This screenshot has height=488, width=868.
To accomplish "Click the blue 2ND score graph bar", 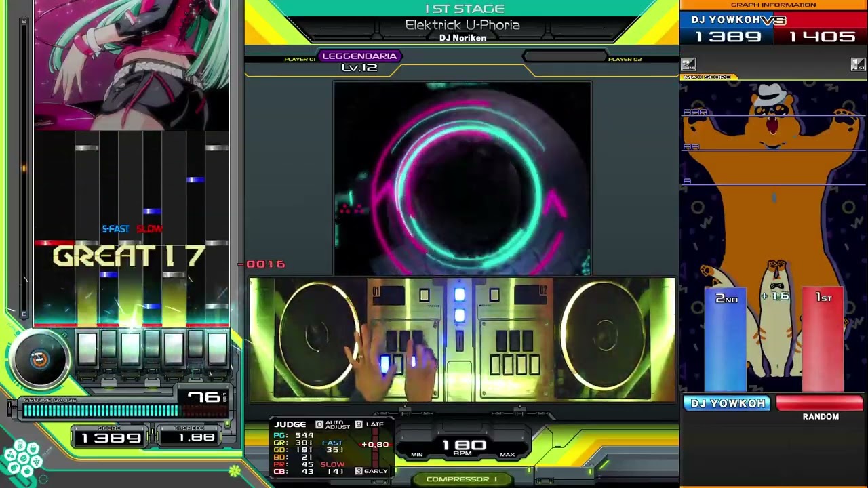I will pos(726,339).
